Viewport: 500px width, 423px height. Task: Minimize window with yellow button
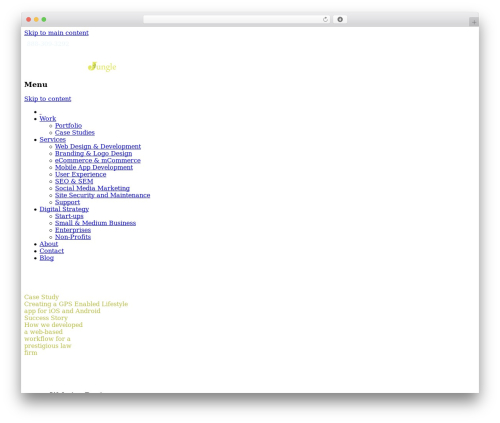[36, 19]
